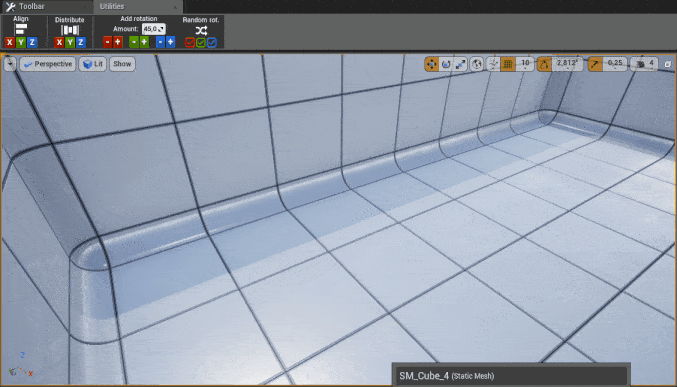677x387 pixels.
Task: Distribute selection on blue Z axis
Action: point(80,42)
